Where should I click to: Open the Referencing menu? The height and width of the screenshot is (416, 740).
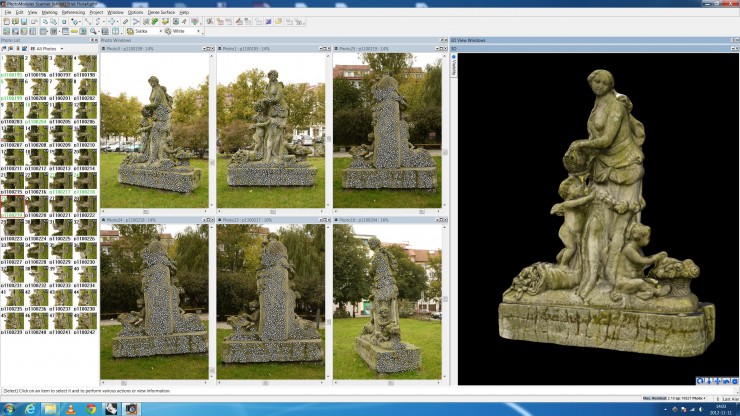73,12
